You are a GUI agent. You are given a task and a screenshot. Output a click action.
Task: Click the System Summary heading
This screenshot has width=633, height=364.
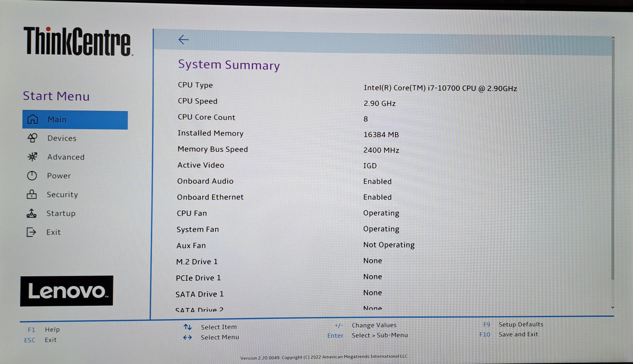229,65
